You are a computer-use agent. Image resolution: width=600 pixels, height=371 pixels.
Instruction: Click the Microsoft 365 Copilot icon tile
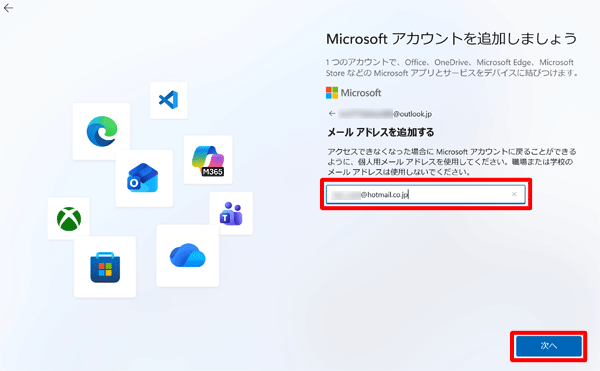point(208,160)
